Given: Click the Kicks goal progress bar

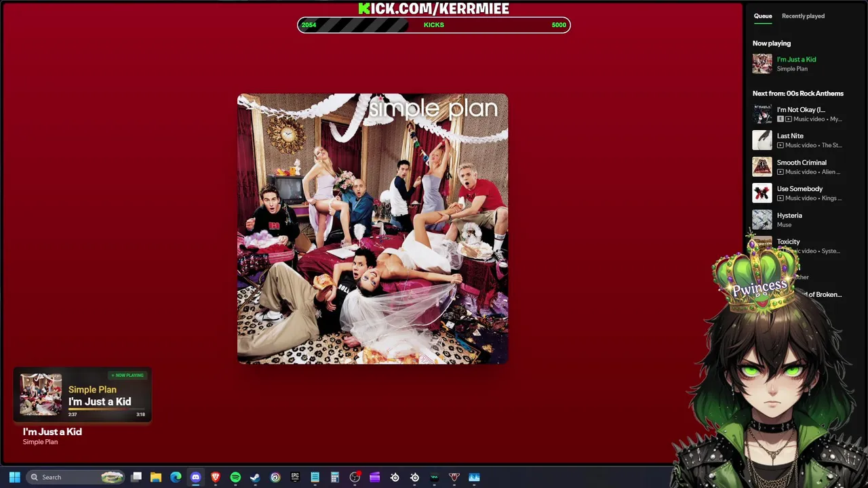Looking at the screenshot, I should tap(434, 25).
